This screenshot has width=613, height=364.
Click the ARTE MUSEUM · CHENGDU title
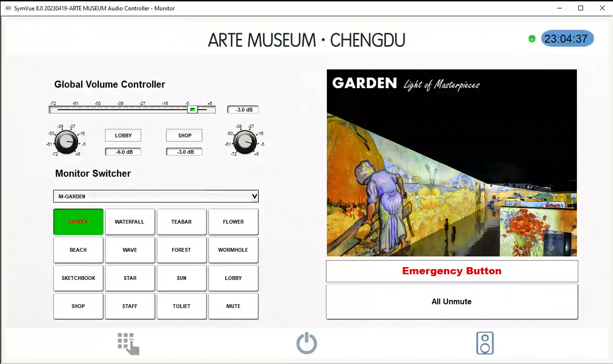point(306,40)
